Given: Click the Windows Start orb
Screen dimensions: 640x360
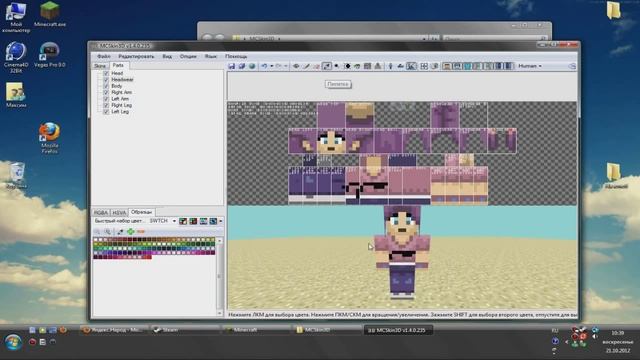Looking at the screenshot, I should (x=13, y=342).
